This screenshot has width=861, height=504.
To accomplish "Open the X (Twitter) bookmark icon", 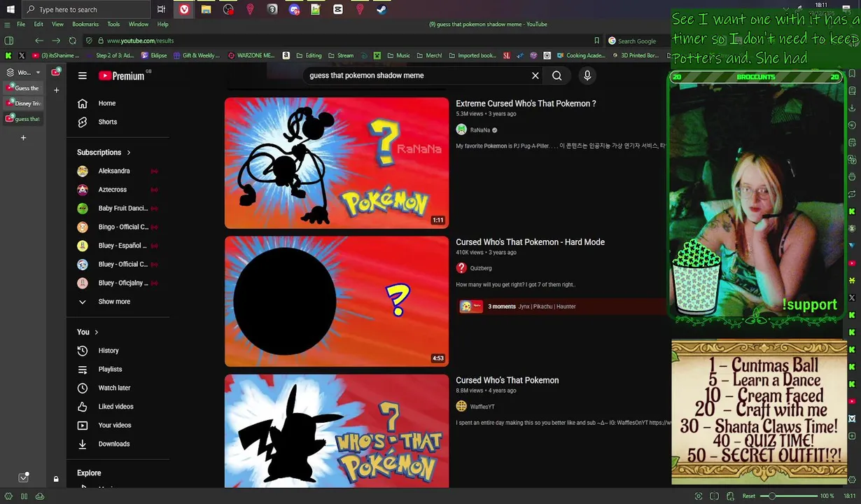I will coord(22,56).
